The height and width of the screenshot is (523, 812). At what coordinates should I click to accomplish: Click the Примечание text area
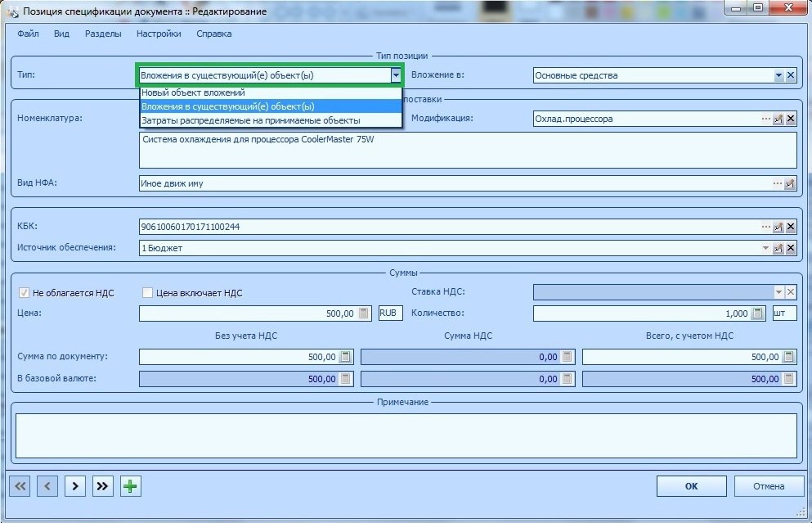(406, 436)
